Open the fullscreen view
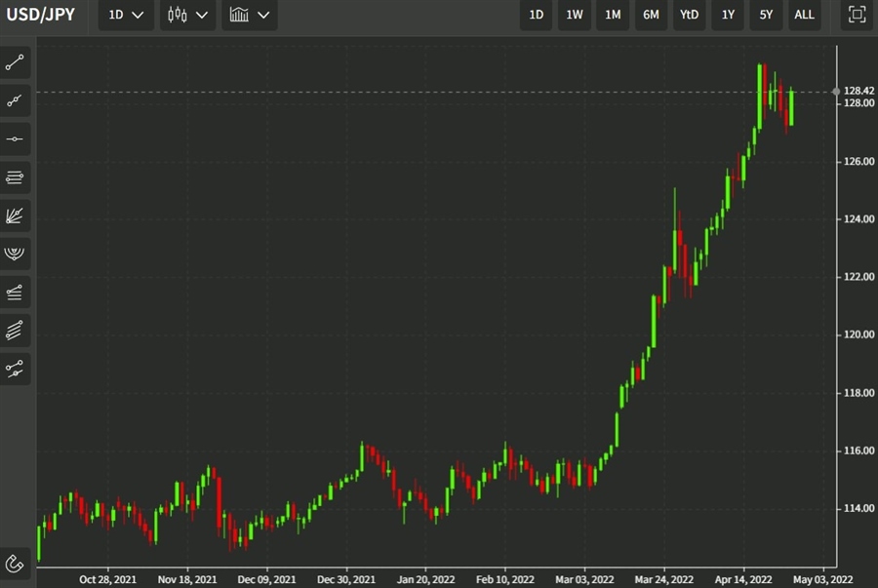The height and width of the screenshot is (588, 878). (857, 15)
